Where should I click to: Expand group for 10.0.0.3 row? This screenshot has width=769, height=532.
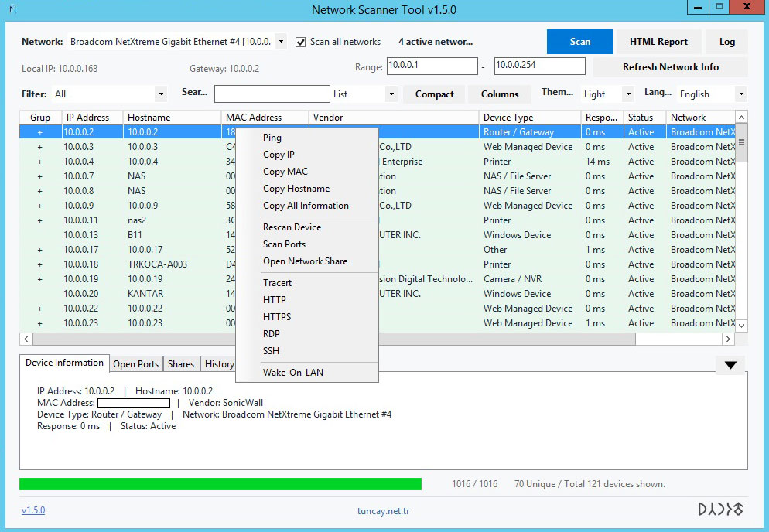pyautogui.click(x=40, y=147)
